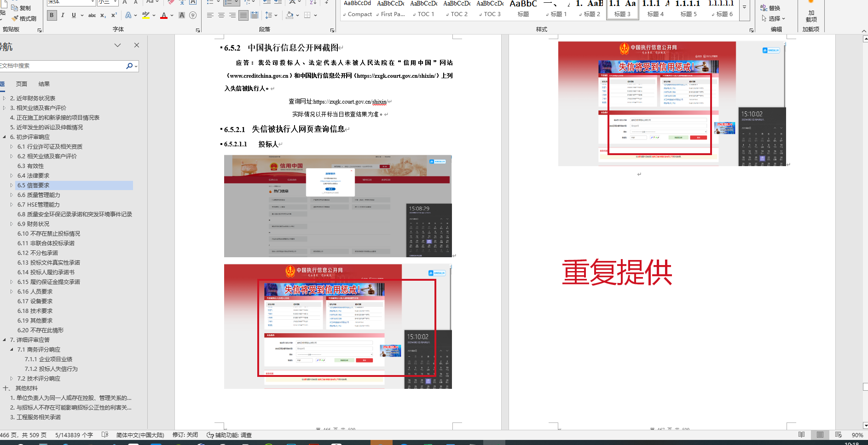This screenshot has height=445, width=868.
Task: Collapse the ribbon
Action: 863,31
